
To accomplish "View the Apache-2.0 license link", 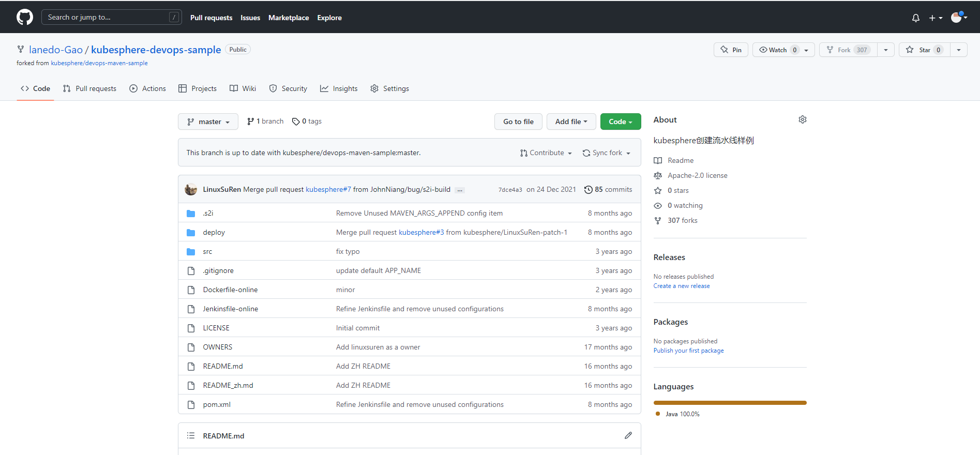I will 690,175.
